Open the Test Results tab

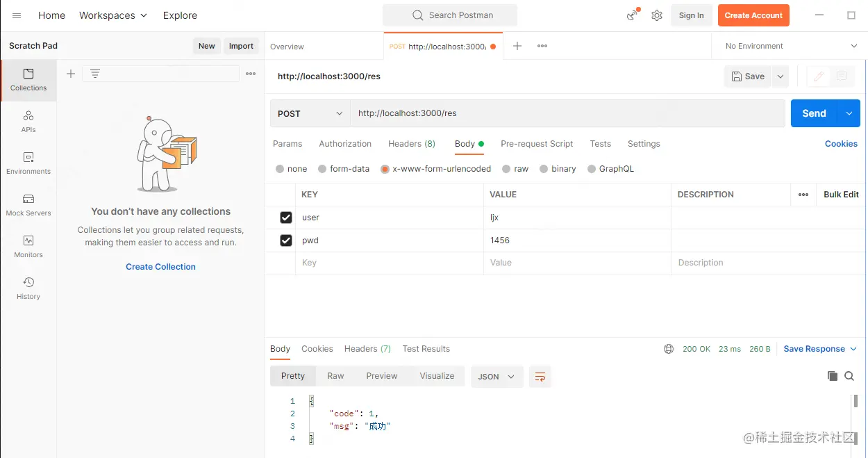pyautogui.click(x=426, y=349)
